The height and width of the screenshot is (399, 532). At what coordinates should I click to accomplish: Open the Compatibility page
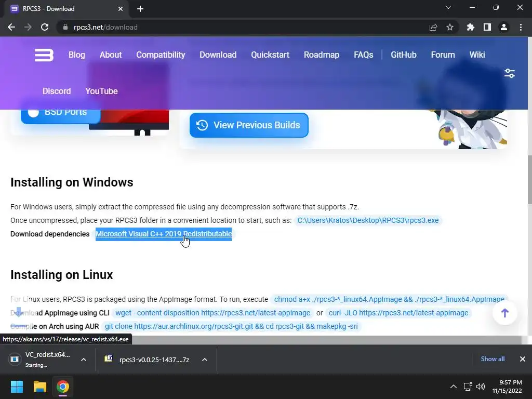click(161, 55)
